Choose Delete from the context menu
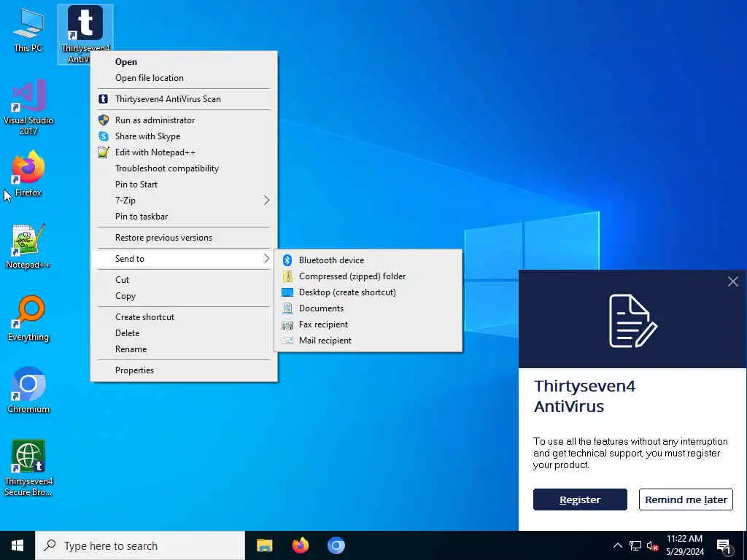Screen dimensions: 747x560 click(x=184, y=333)
